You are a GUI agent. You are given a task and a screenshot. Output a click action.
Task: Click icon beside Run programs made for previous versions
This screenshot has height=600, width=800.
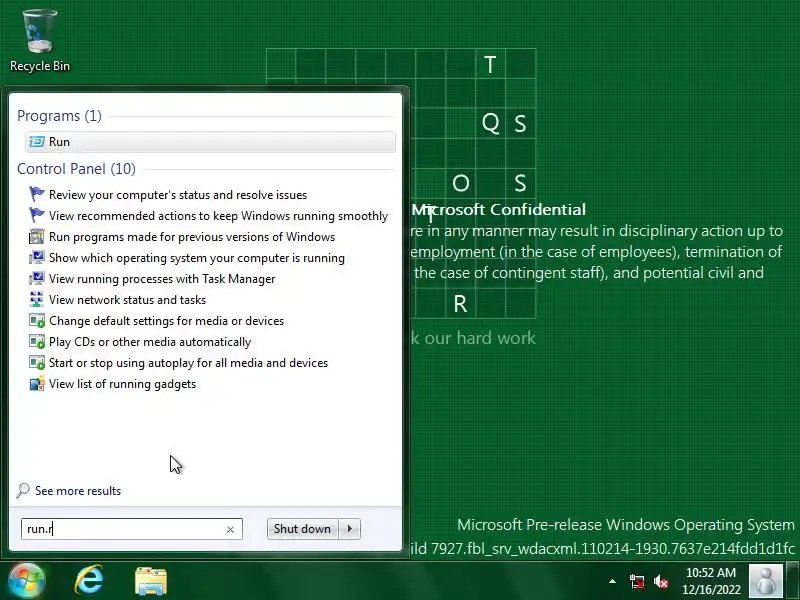[37, 237]
